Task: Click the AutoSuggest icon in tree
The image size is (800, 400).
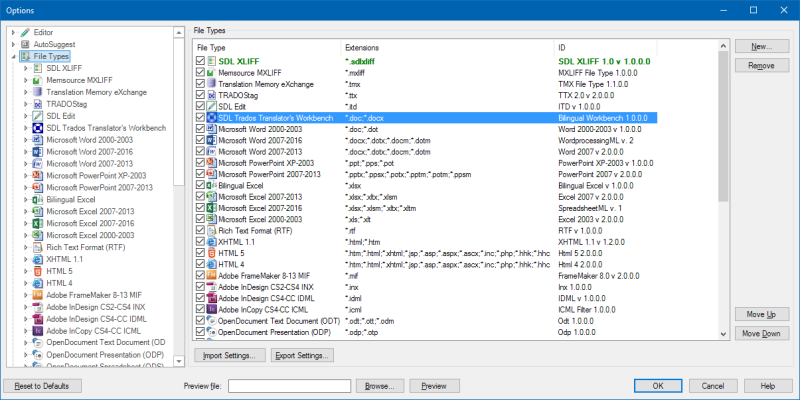Action: coord(25,44)
